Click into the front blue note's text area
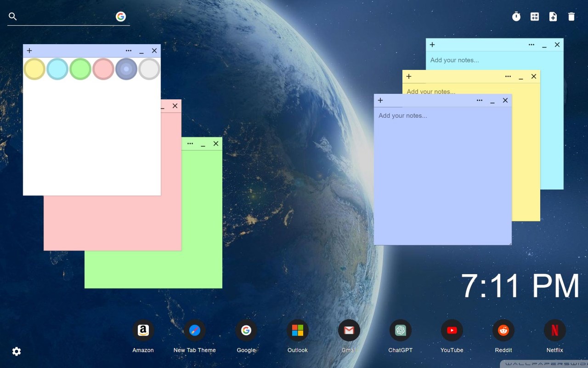This screenshot has height=368, width=588. pos(443,176)
